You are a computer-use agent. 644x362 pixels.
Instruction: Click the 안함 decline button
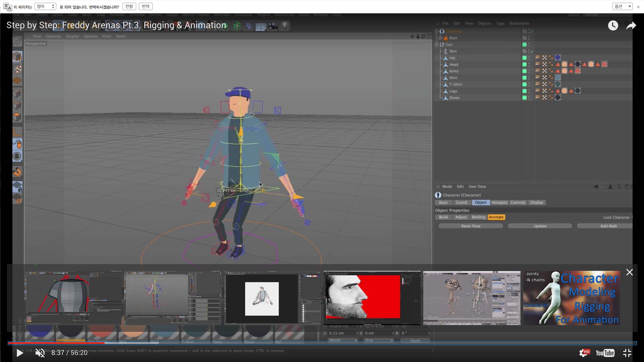(x=129, y=6)
